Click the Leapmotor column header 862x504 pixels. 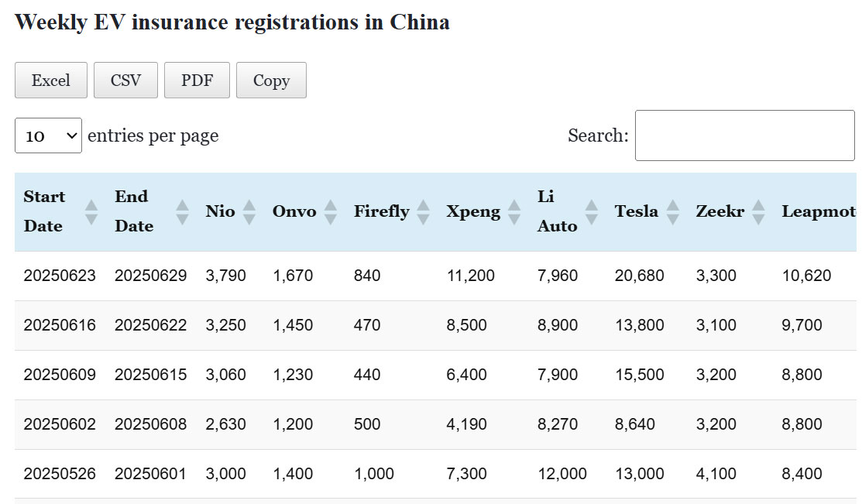(x=818, y=211)
